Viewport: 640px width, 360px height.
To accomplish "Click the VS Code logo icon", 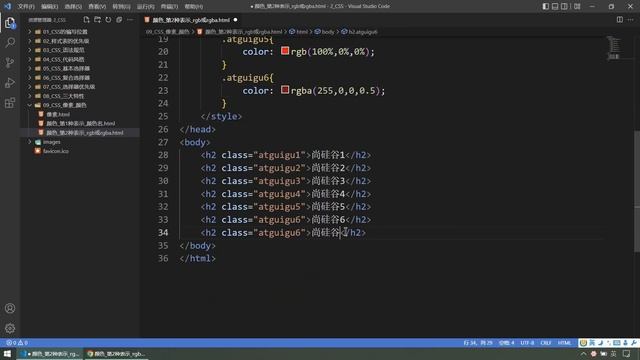I will pos(7,6).
